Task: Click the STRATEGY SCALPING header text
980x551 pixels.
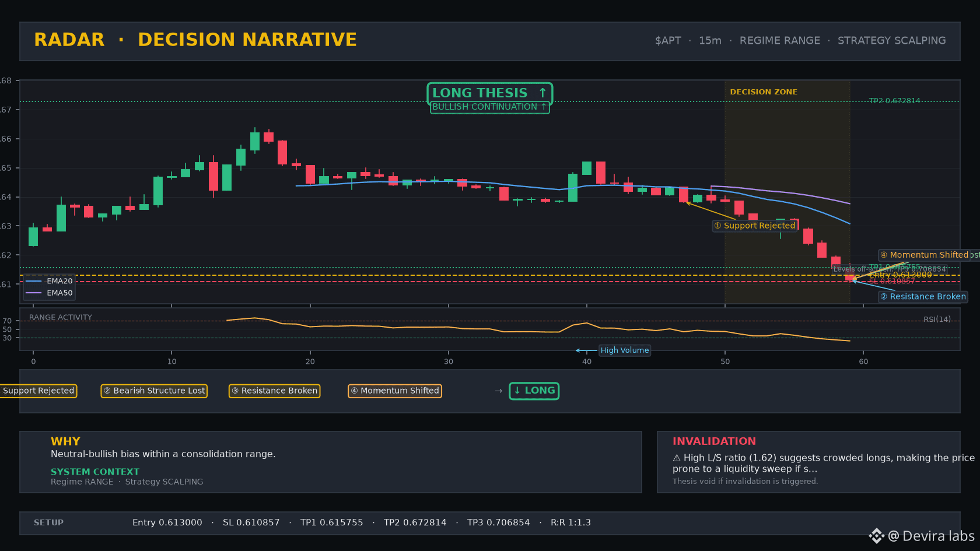Action: point(892,41)
